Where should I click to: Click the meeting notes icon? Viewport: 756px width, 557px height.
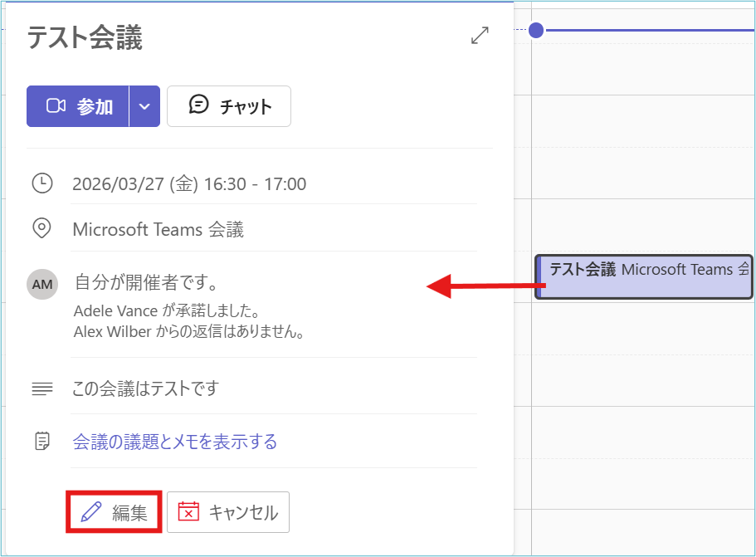[41, 441]
